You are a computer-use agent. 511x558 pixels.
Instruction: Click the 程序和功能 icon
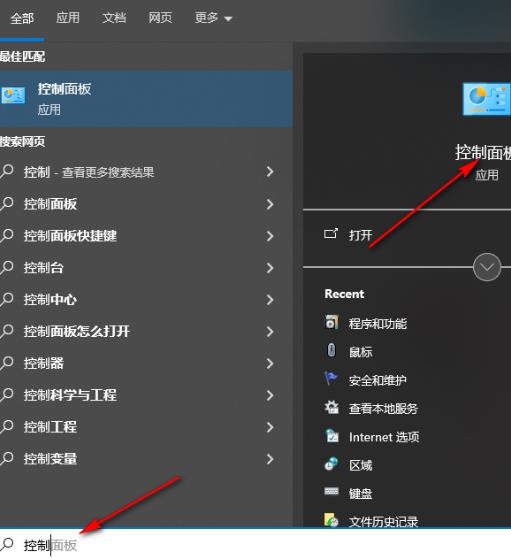(x=332, y=322)
